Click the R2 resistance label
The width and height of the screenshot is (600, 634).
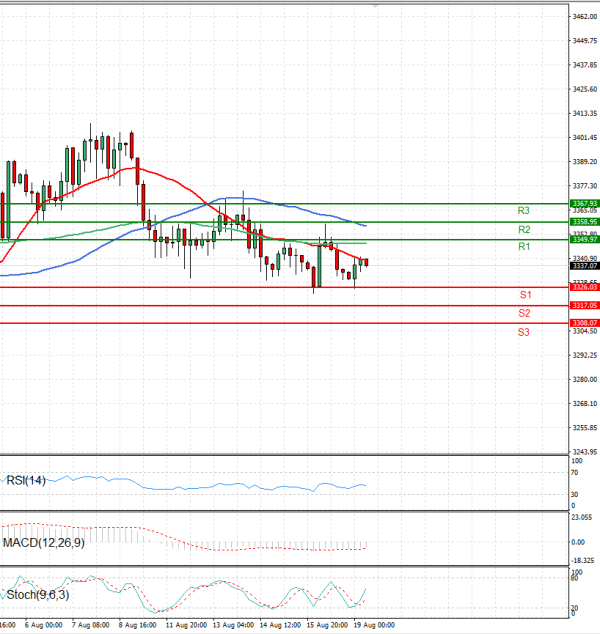pyautogui.click(x=524, y=230)
